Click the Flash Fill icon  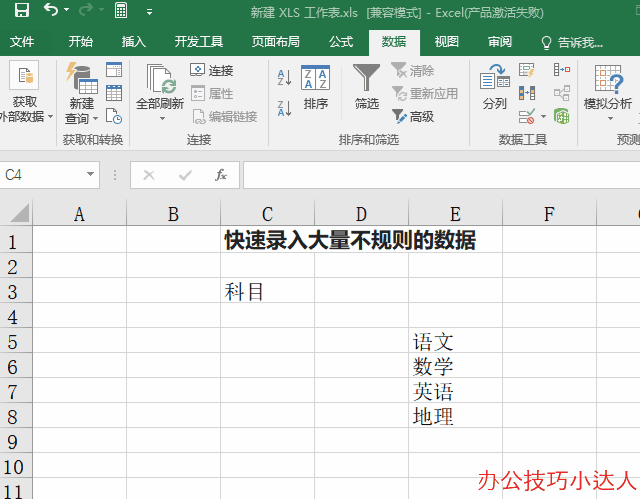527,70
